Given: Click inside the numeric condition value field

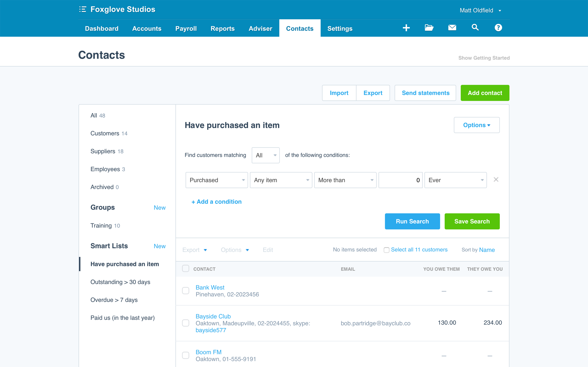Looking at the screenshot, I should 400,180.
